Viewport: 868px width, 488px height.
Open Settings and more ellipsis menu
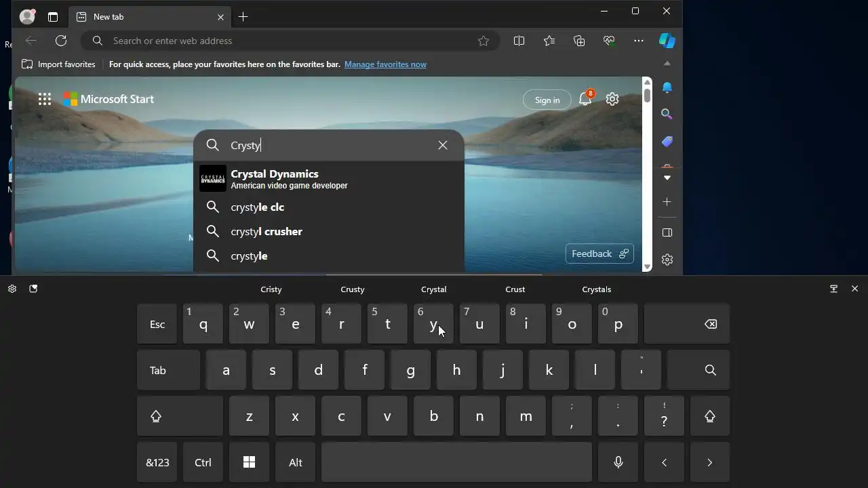639,41
